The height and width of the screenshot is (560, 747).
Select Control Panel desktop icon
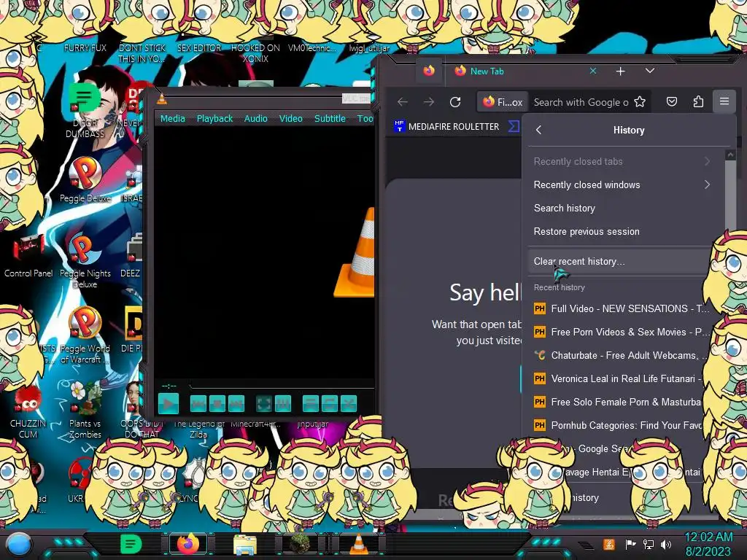point(28,256)
